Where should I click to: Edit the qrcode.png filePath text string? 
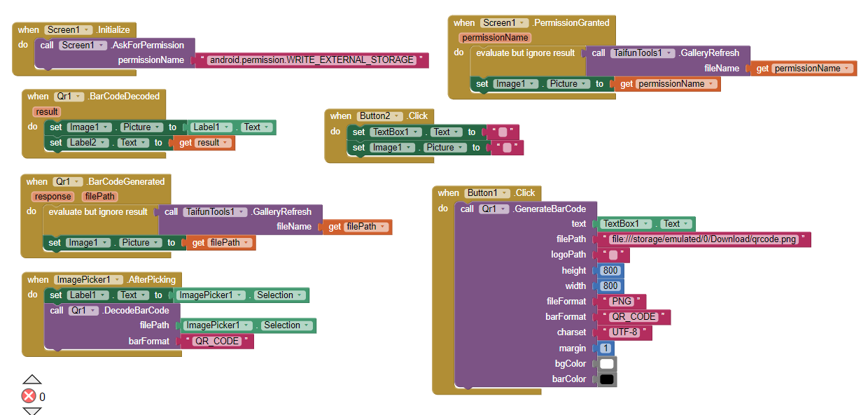tap(702, 239)
